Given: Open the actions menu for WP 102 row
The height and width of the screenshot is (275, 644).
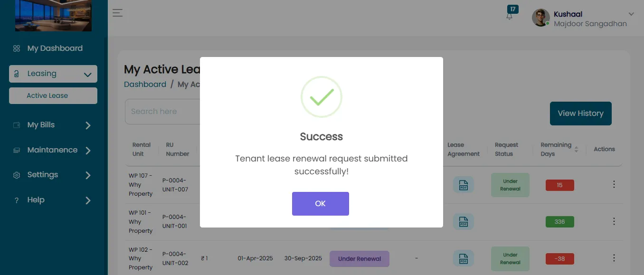Looking at the screenshot, I should 614,258.
